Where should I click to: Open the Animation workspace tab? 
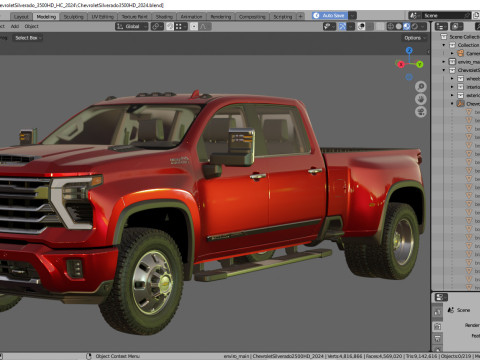tap(191, 16)
